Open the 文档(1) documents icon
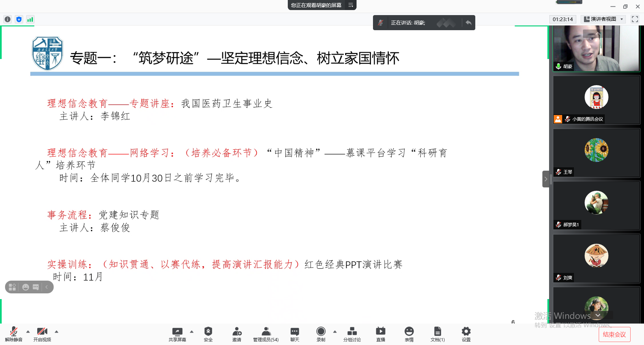The width and height of the screenshot is (644, 345). coord(437,332)
